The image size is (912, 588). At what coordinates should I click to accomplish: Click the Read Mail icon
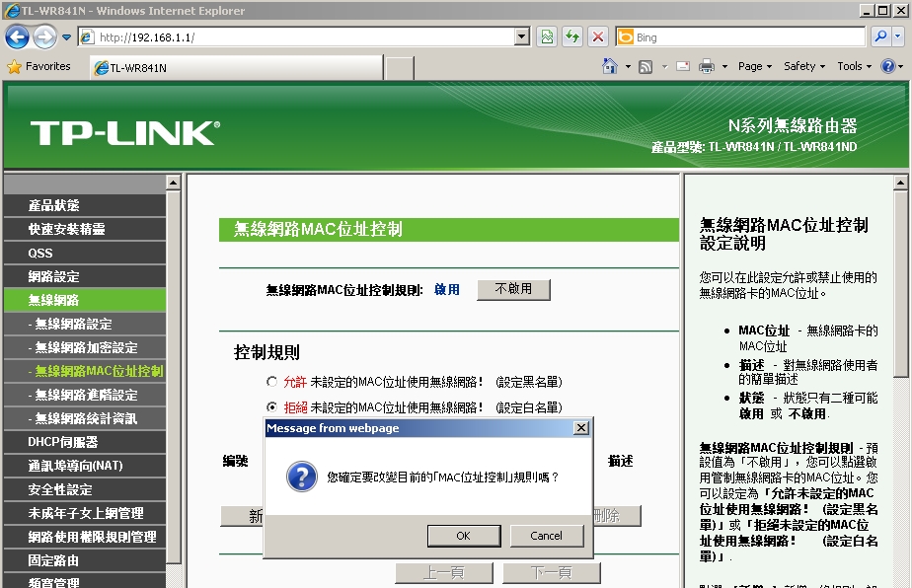(x=683, y=66)
